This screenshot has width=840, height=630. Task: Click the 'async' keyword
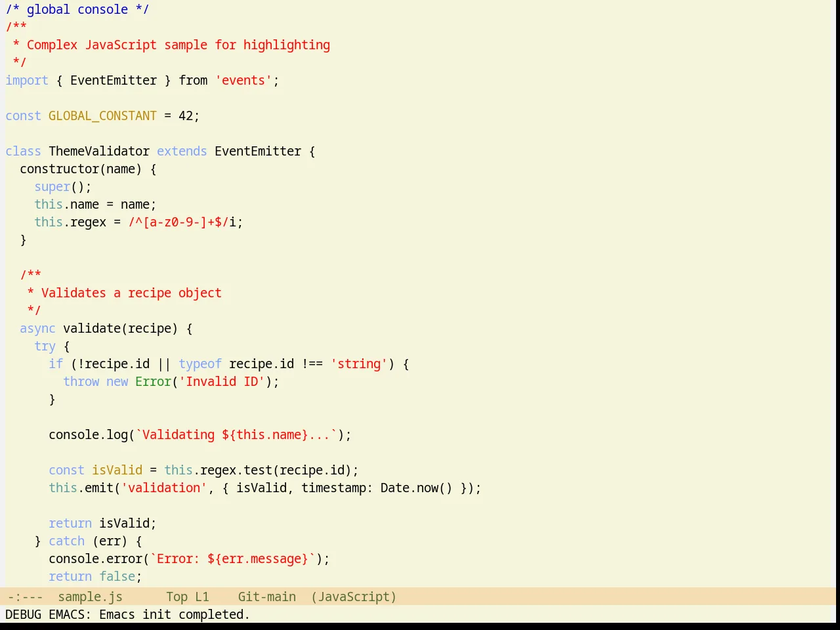[x=37, y=328]
